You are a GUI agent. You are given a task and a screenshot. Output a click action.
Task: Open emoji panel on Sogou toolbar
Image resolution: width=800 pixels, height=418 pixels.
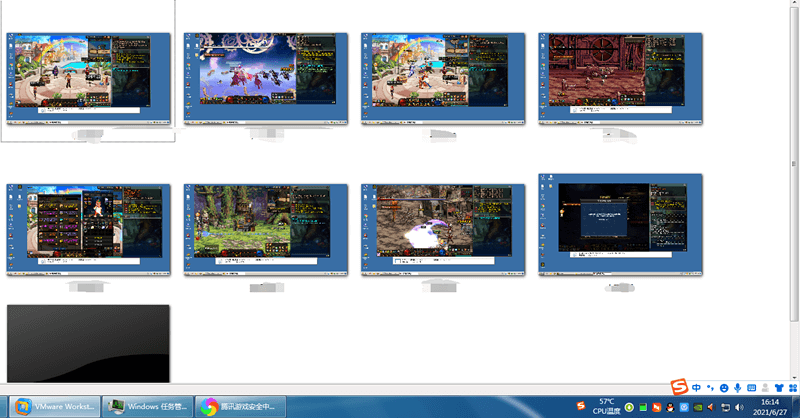[724, 388]
